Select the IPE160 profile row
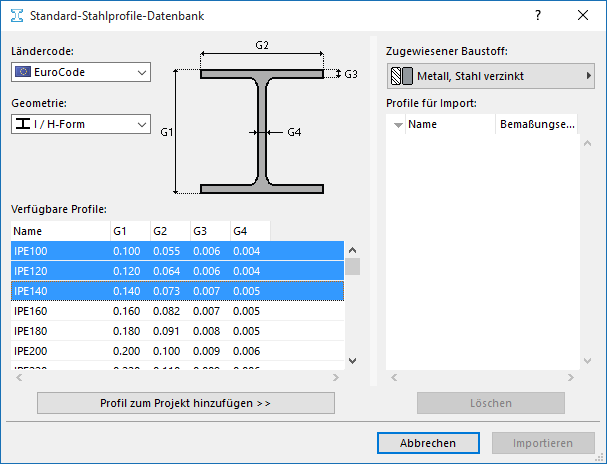Image resolution: width=607 pixels, height=464 pixels. pyautogui.click(x=177, y=311)
